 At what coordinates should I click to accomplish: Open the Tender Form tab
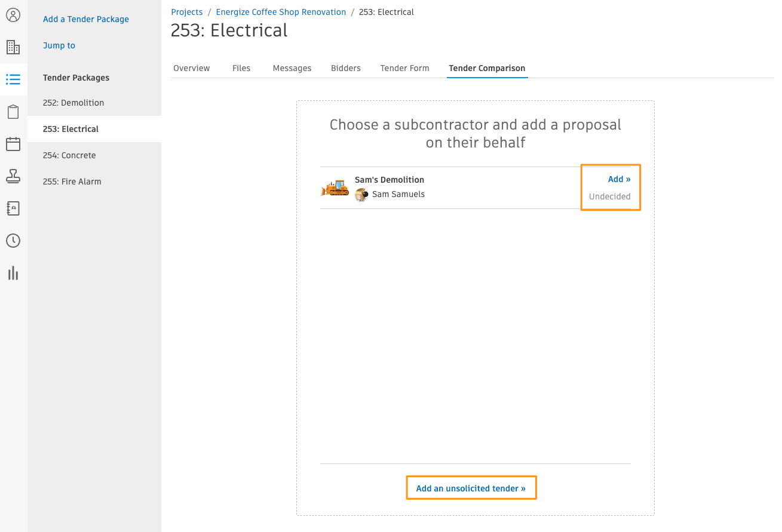pos(405,68)
